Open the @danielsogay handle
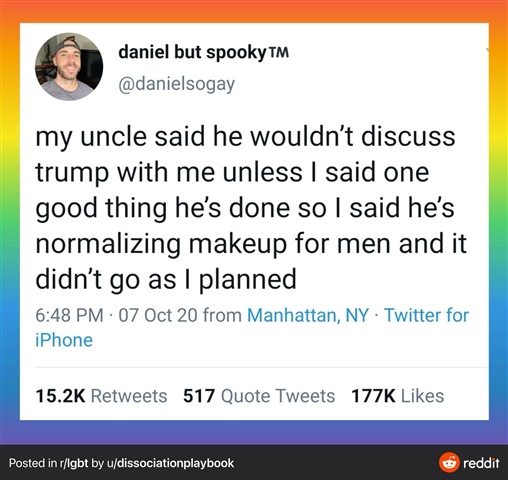This screenshot has height=480, width=508. coord(177,84)
